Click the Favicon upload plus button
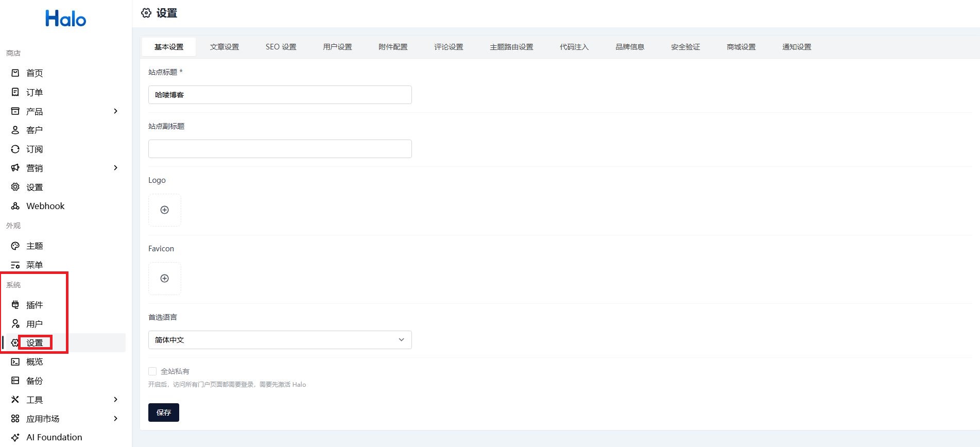Image resolution: width=980 pixels, height=447 pixels. [165, 279]
